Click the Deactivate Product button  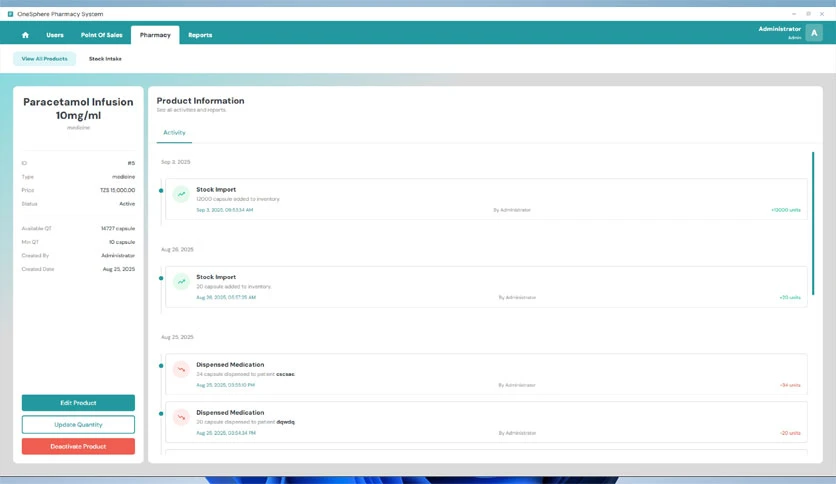click(78, 447)
